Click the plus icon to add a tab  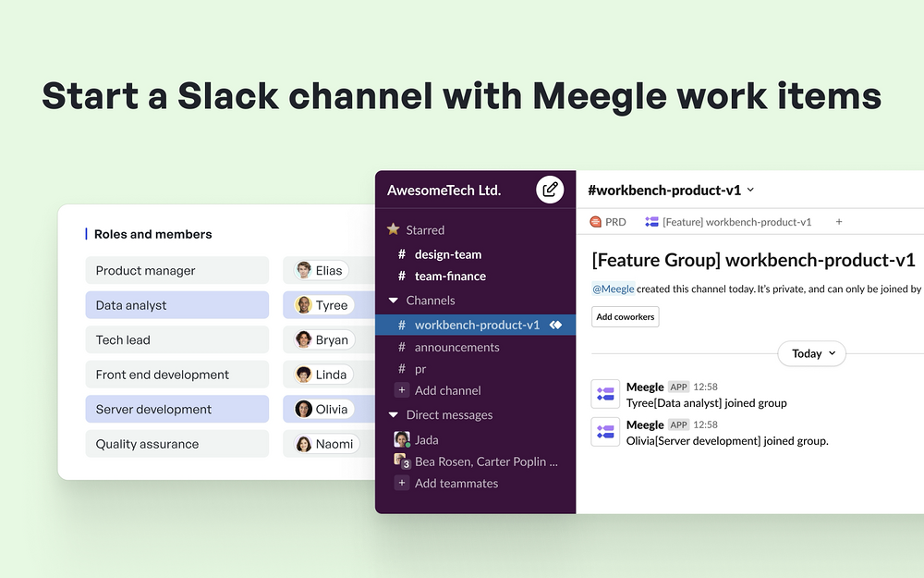click(839, 222)
